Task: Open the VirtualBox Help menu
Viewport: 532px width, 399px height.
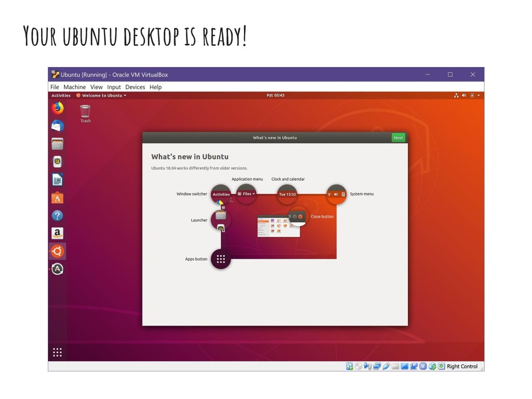Action: (x=156, y=87)
